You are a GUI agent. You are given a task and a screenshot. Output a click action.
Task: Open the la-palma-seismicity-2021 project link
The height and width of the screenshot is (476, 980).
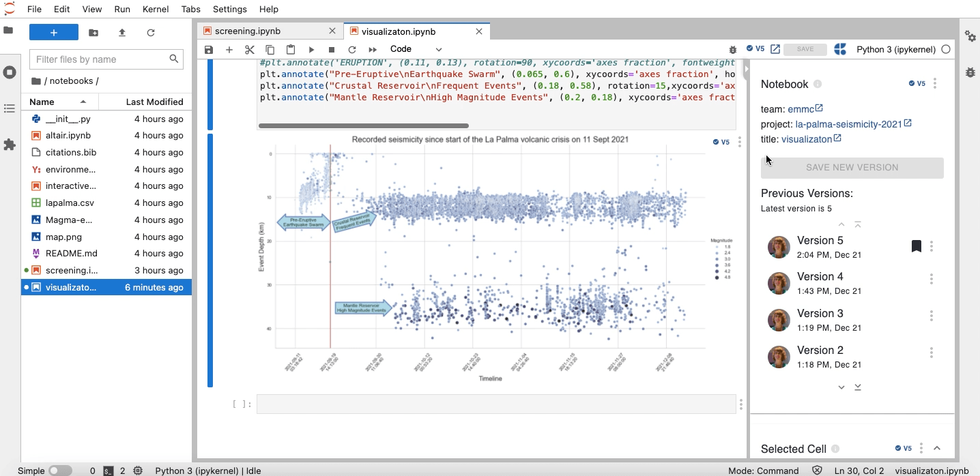pyautogui.click(x=854, y=124)
